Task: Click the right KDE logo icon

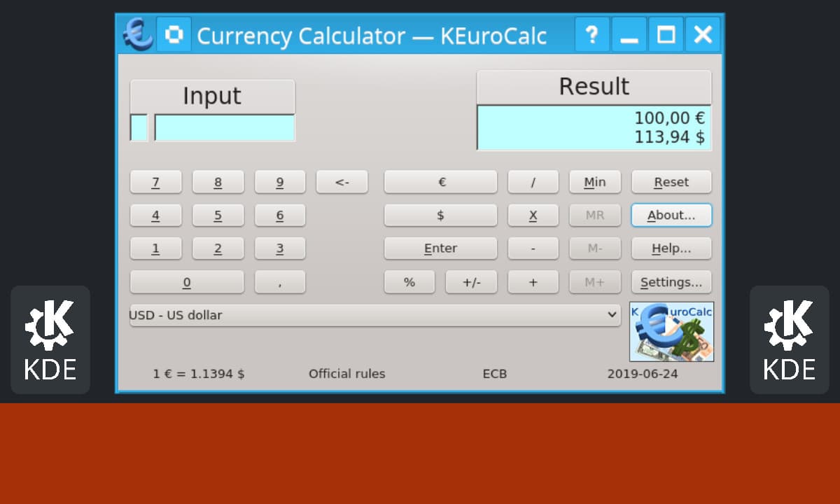Action: point(789,339)
